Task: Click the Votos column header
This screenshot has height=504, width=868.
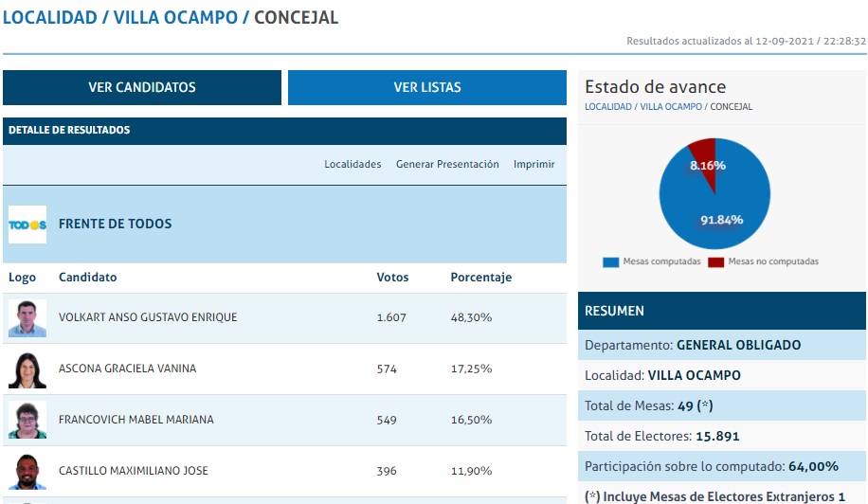Action: click(x=392, y=278)
